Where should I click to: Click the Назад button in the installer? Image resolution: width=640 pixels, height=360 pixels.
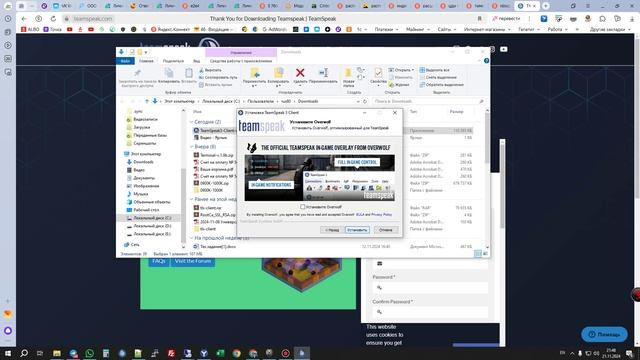(332, 230)
